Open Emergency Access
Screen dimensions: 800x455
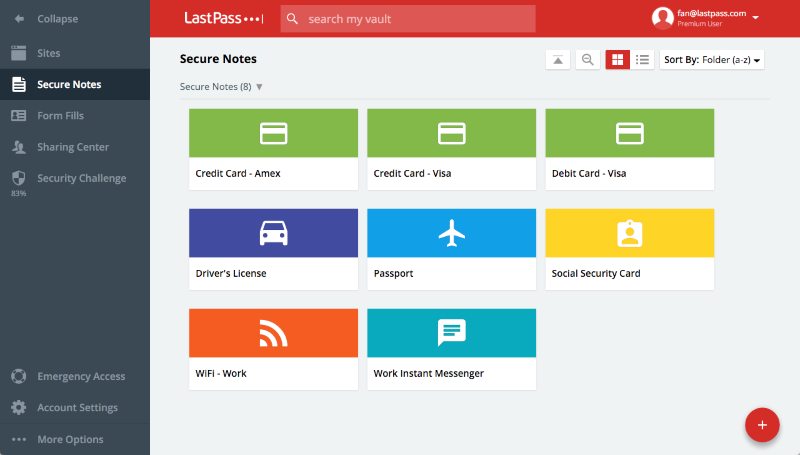tap(80, 377)
